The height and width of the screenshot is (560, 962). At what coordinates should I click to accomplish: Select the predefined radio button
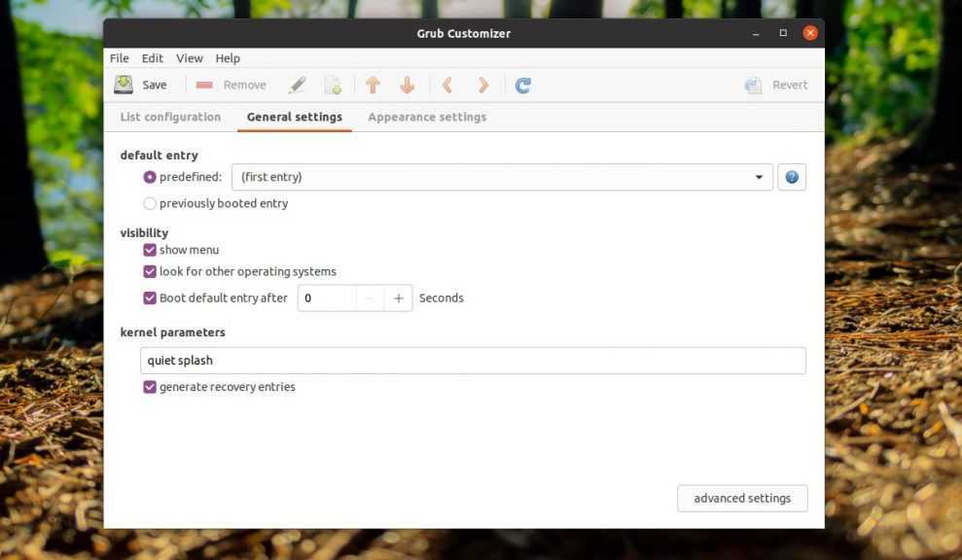click(150, 177)
